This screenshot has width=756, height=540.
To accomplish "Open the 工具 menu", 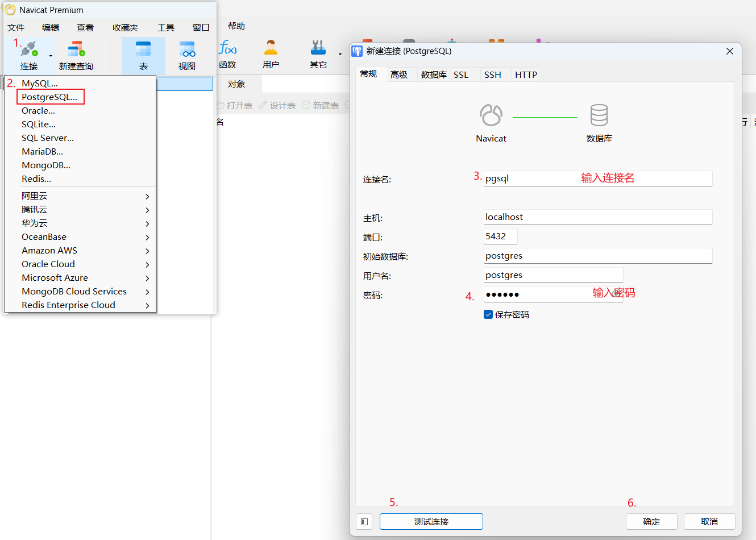I will click(166, 26).
